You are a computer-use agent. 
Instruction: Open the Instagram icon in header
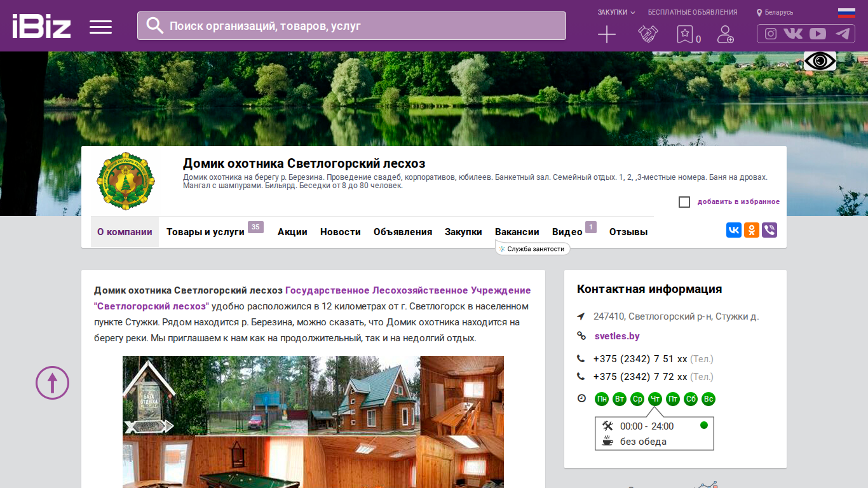(771, 34)
